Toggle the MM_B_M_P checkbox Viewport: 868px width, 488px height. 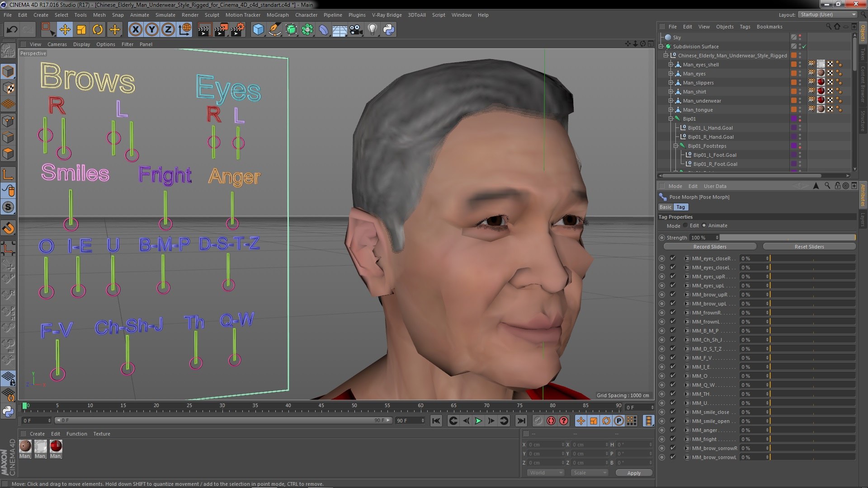[x=673, y=330]
